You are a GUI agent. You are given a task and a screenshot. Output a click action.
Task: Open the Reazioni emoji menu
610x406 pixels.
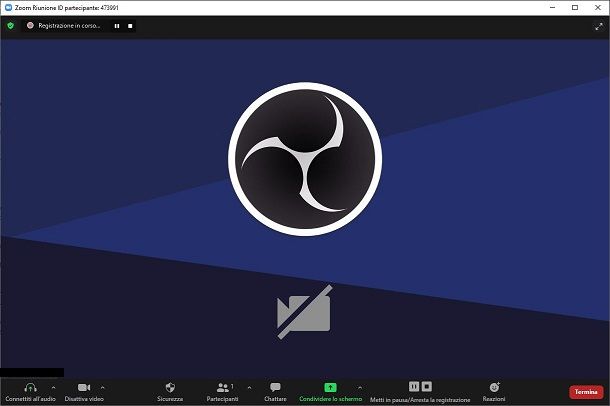[494, 392]
